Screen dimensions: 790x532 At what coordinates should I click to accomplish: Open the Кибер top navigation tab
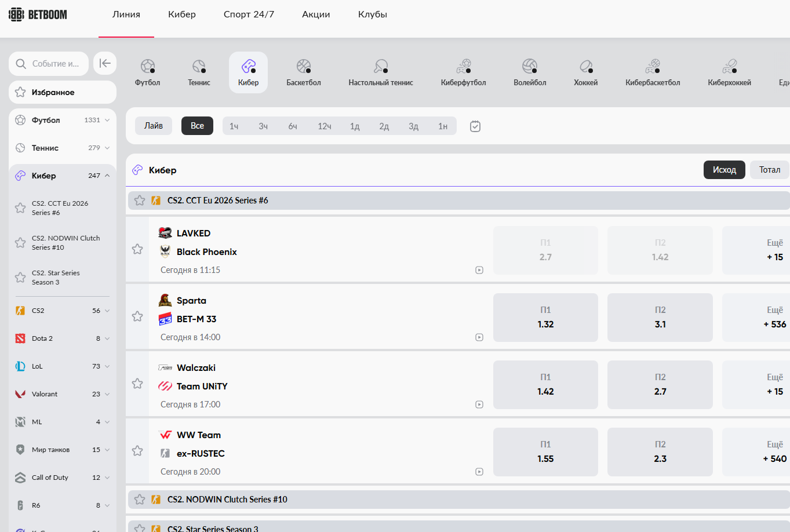pos(182,14)
